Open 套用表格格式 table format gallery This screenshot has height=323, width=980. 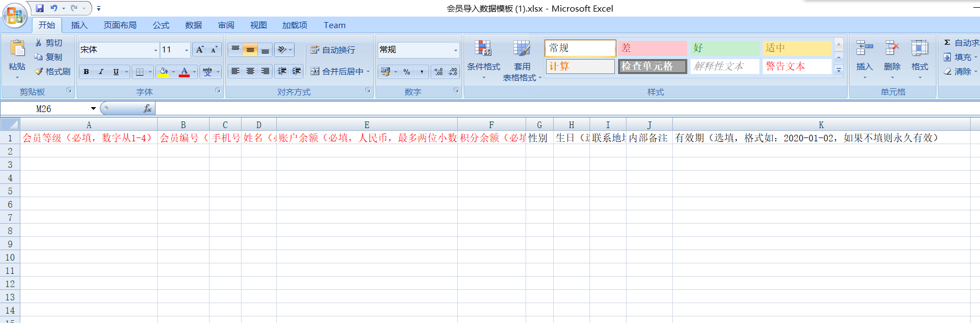coord(522,60)
